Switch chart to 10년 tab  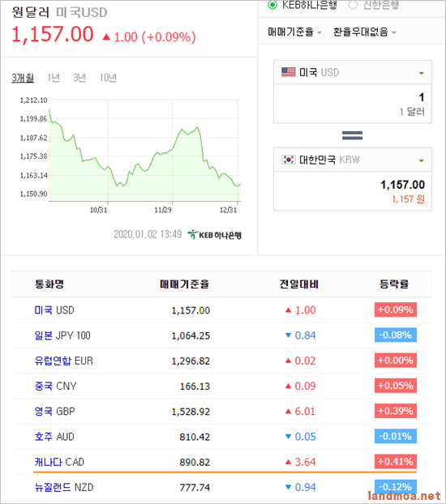tap(108, 78)
